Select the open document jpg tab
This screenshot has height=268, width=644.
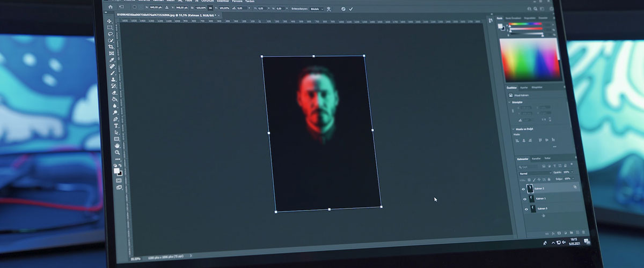[166, 15]
